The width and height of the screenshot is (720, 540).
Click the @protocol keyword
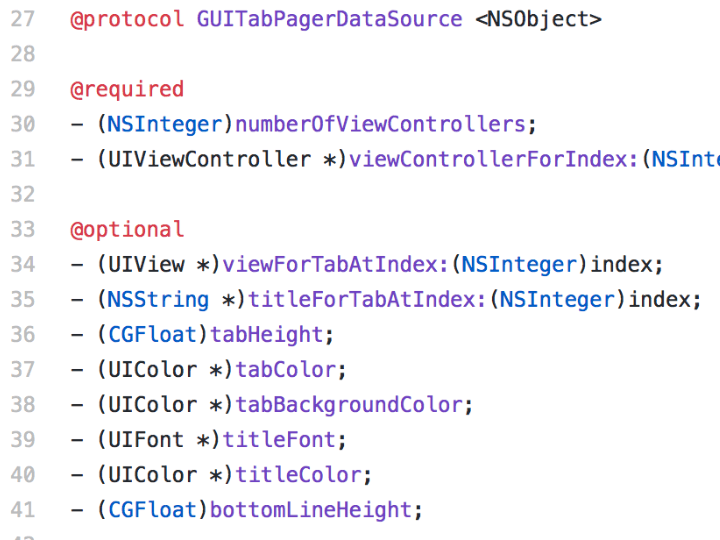(x=127, y=20)
